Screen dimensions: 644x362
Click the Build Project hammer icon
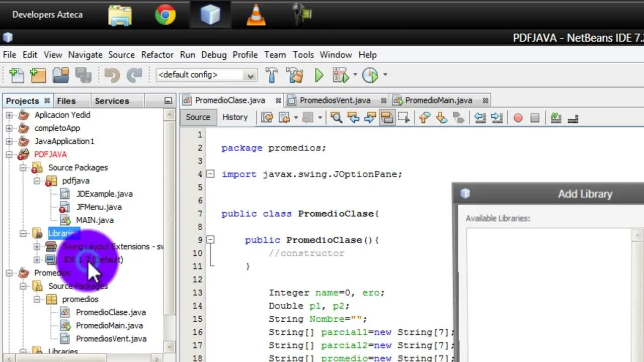click(271, 75)
